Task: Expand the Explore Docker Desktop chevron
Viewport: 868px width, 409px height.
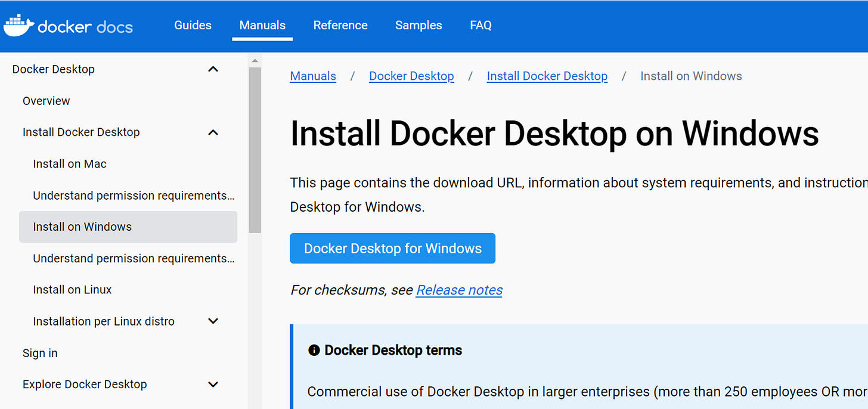Action: 213,385
